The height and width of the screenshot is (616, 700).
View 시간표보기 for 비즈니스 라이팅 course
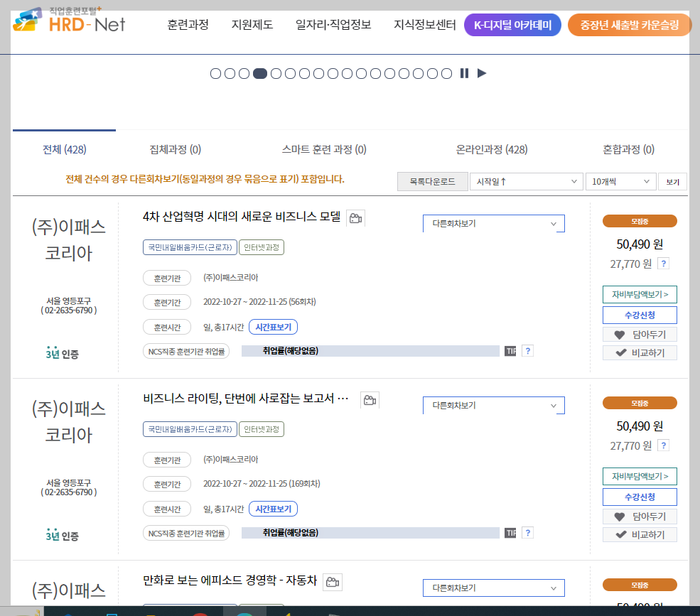pyautogui.click(x=273, y=509)
